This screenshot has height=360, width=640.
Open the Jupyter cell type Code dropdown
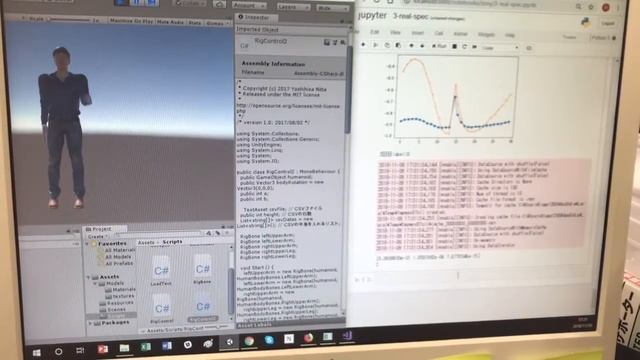click(x=500, y=48)
